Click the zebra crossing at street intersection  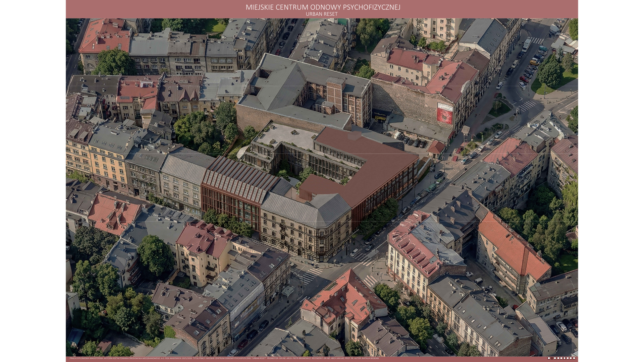click(310, 276)
